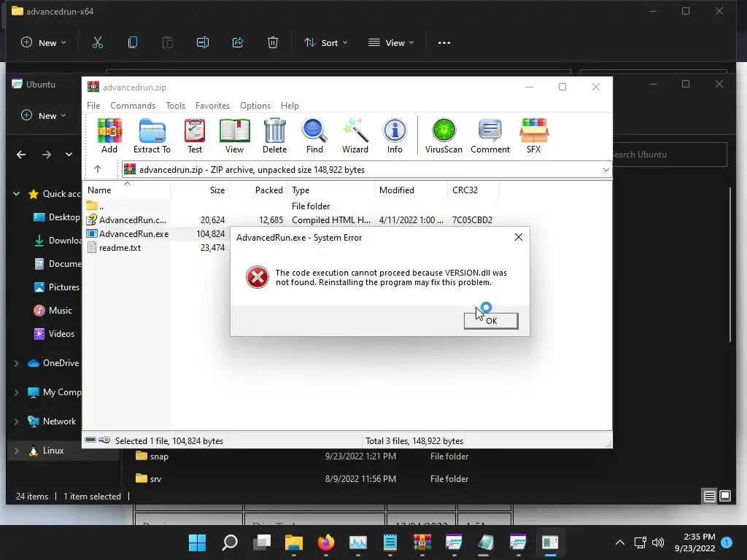
Task: Open the Wizard tool in WinRAR
Action: pyautogui.click(x=355, y=136)
